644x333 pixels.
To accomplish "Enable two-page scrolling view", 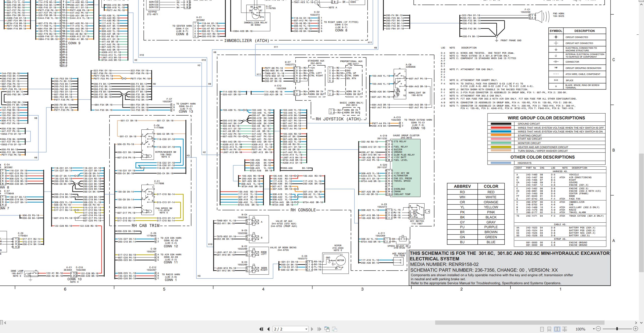I will (565, 329).
